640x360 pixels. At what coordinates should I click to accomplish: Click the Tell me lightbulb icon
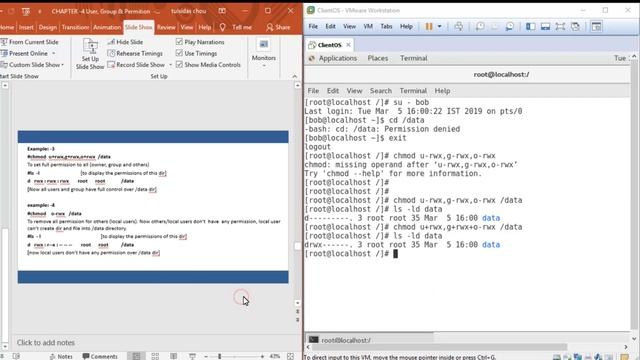222,27
